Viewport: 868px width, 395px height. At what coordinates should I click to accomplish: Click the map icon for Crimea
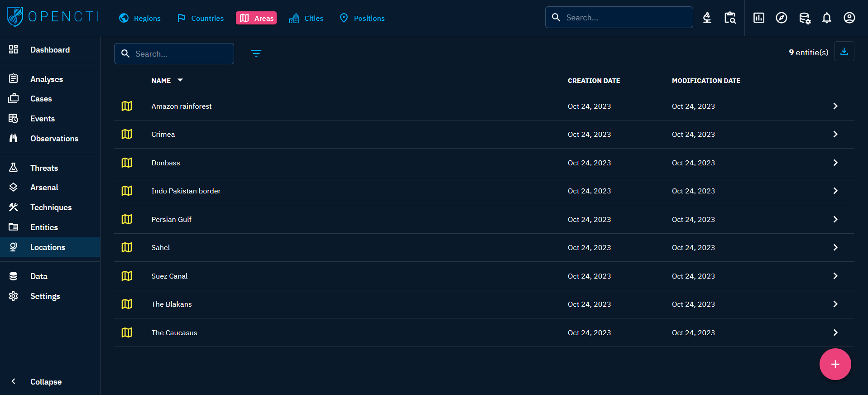(x=127, y=135)
